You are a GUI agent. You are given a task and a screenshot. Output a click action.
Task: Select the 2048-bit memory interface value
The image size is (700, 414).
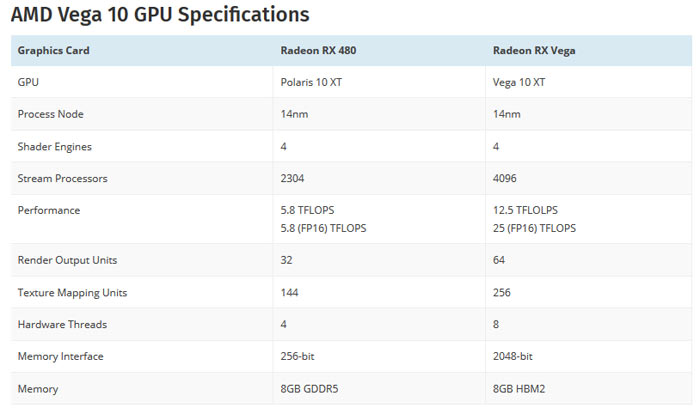point(512,356)
